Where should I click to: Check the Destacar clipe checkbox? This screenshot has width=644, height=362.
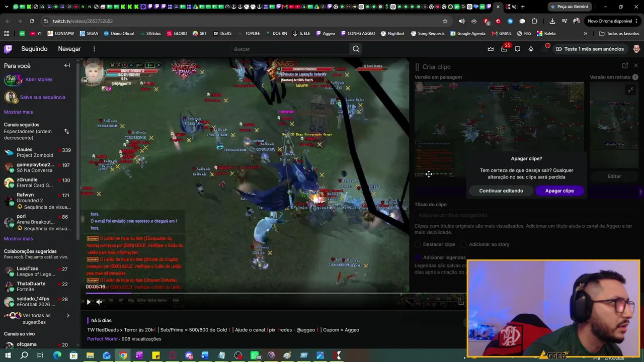[418, 244]
